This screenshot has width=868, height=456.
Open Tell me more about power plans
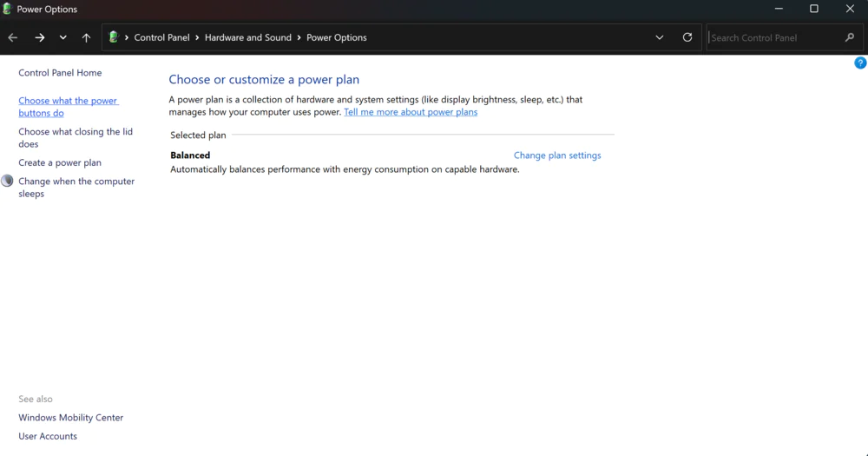(411, 112)
